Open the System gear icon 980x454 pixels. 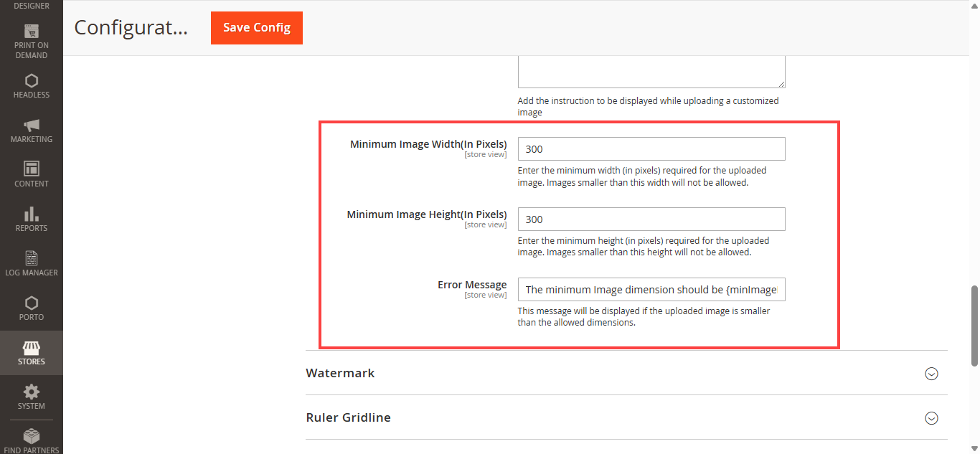click(x=32, y=392)
